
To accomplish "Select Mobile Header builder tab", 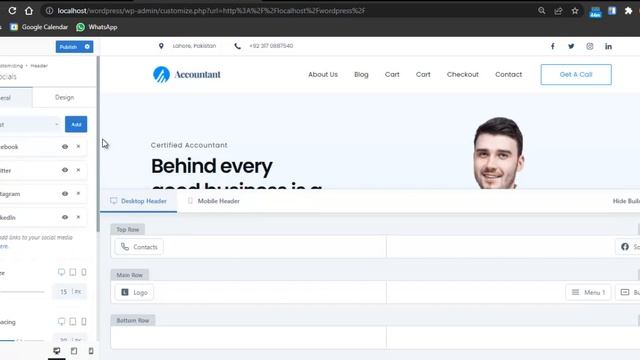I will coord(213,201).
